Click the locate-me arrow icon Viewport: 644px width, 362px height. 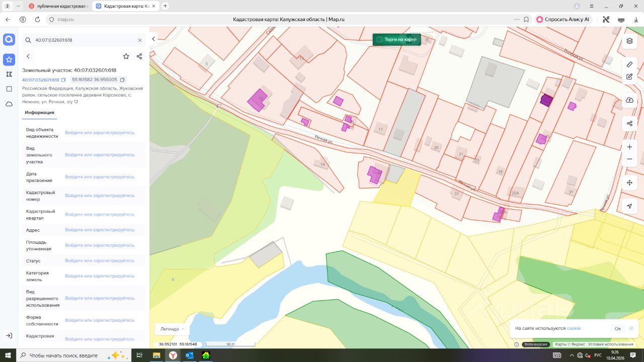pyautogui.click(x=629, y=206)
